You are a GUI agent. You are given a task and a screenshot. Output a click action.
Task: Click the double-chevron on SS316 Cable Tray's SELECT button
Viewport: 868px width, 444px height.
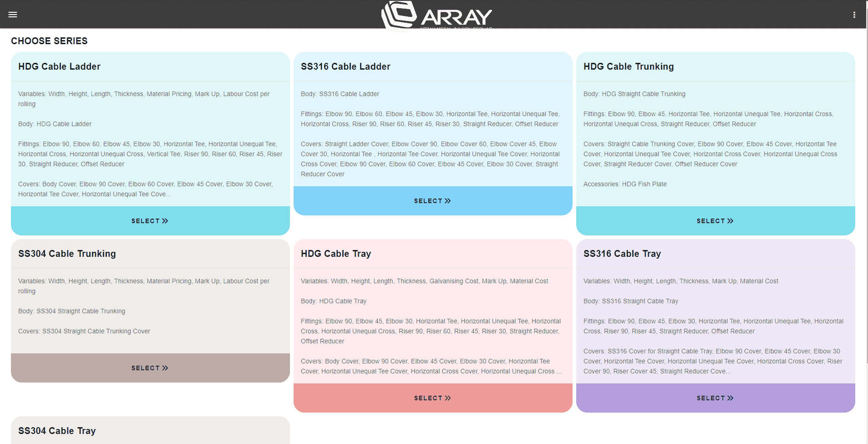(x=730, y=398)
